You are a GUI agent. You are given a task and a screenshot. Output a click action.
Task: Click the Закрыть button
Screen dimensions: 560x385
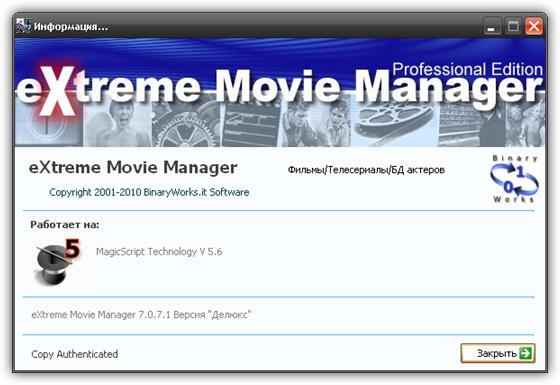click(x=498, y=353)
